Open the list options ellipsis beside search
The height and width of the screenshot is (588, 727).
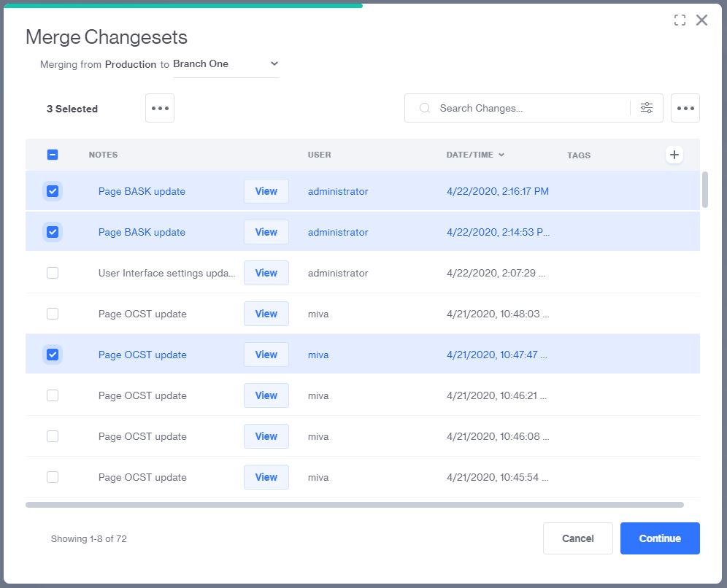pos(685,108)
